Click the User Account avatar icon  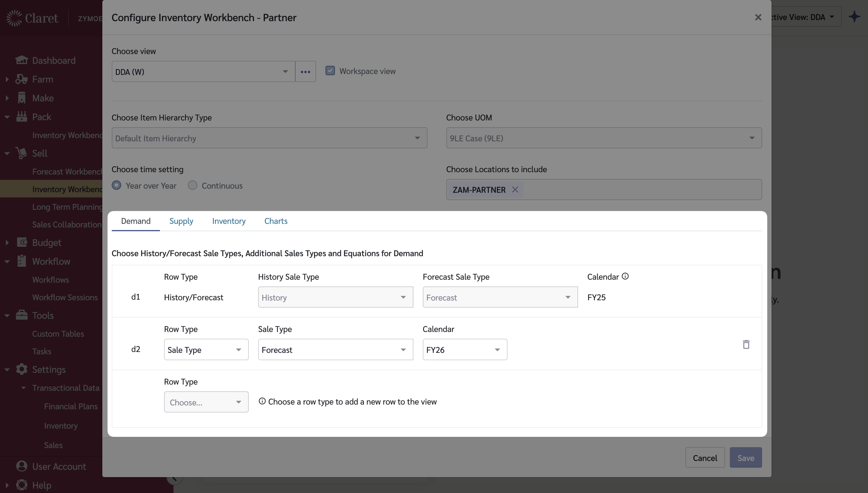pyautogui.click(x=21, y=466)
